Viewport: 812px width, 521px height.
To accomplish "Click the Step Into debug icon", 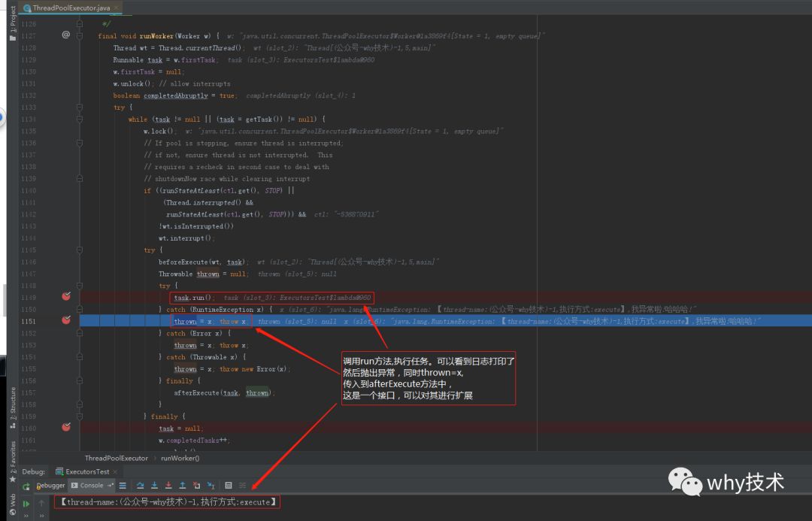I will pos(154,485).
